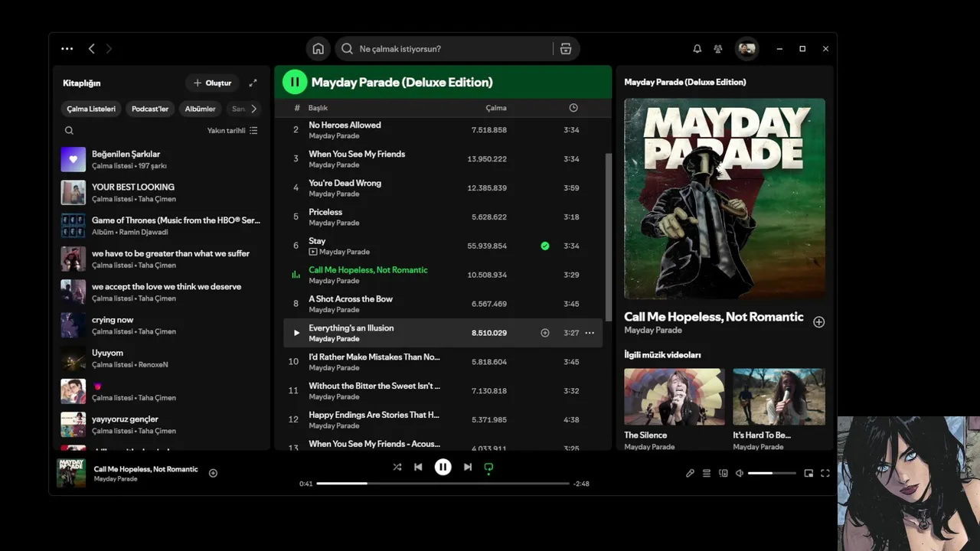The width and height of the screenshot is (980, 551).
Task: Go back with the left arrow
Action: [91, 48]
